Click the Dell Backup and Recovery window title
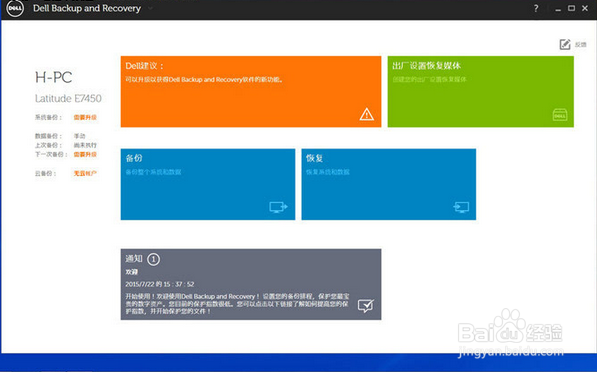 [87, 8]
